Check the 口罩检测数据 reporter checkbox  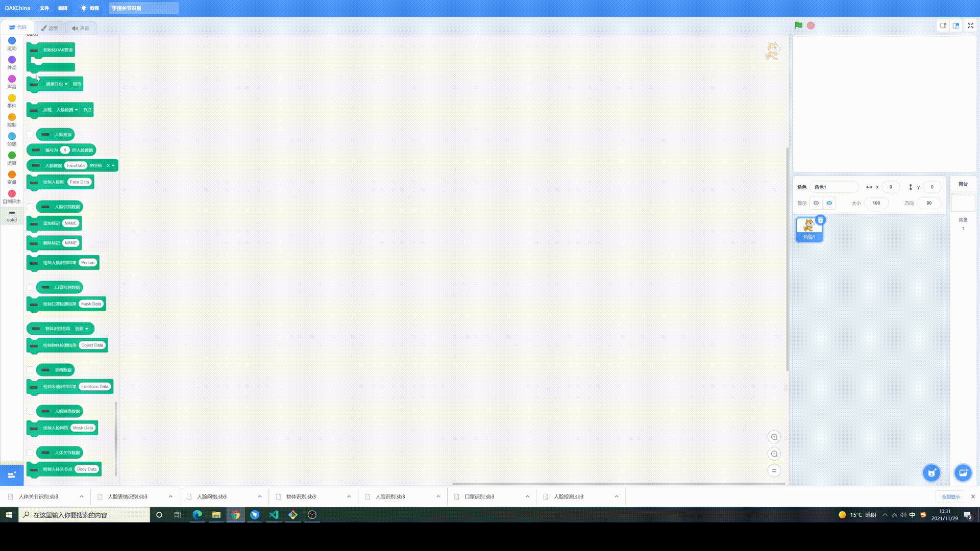(x=30, y=288)
